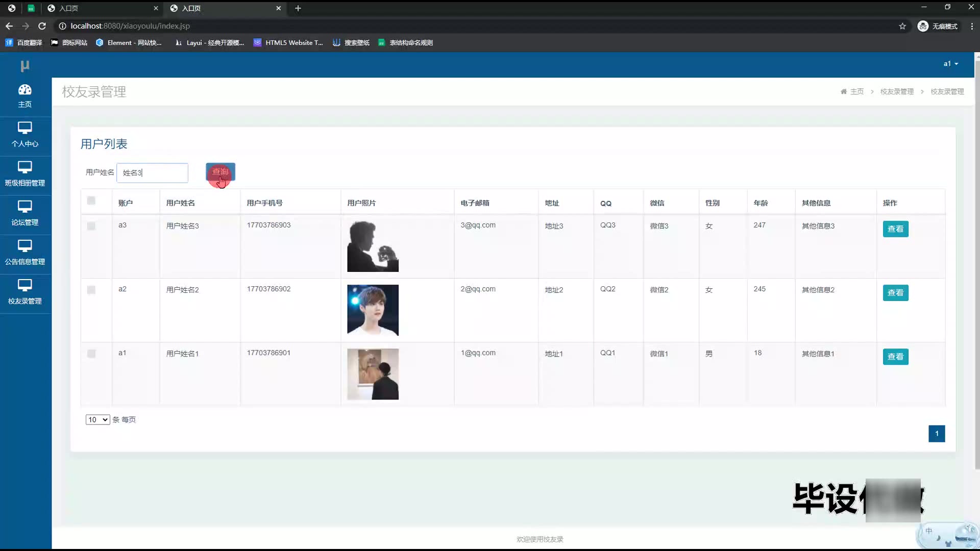Open photo thumbnail of user a2
Image resolution: width=980 pixels, height=551 pixels.
click(x=373, y=310)
